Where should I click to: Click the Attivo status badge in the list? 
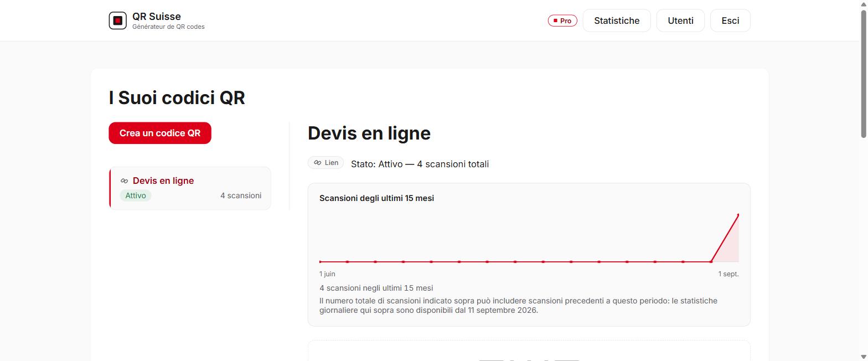click(x=136, y=195)
